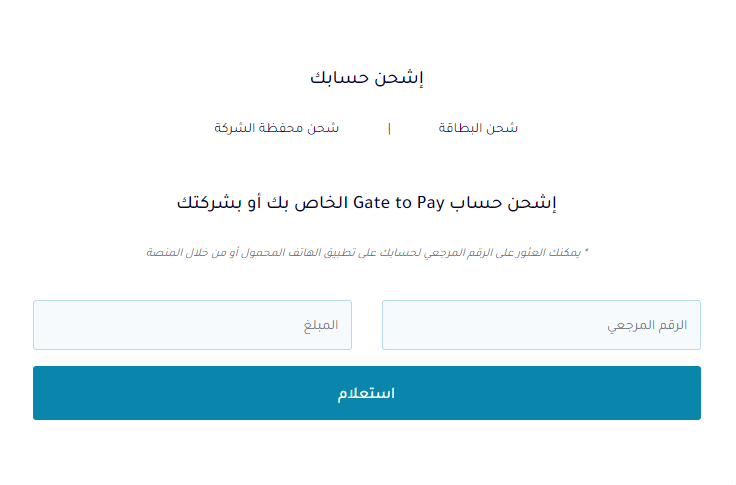Activate the reference number box on right

point(541,325)
